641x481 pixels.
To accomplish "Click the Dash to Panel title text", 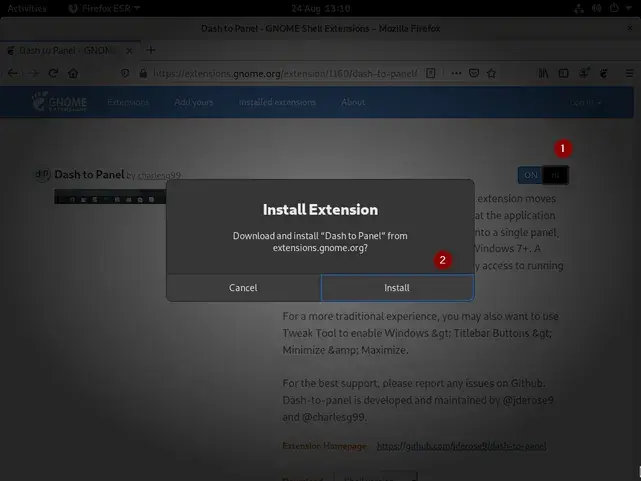I will click(x=89, y=175).
